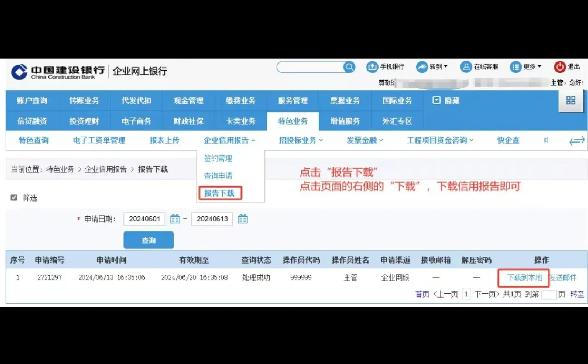Viewport: 588px width, 364px height.
Task: Click the search magnifier icon
Action: pos(349,67)
